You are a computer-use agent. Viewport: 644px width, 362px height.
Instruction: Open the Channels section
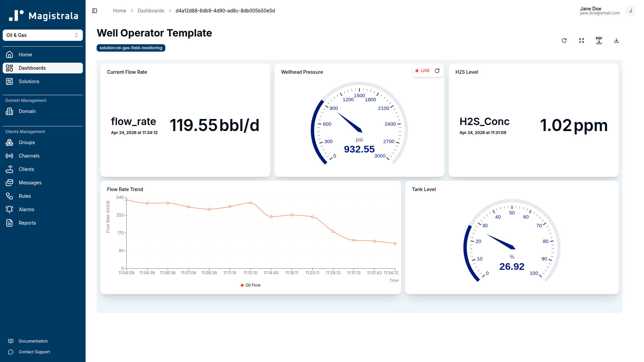coord(30,156)
